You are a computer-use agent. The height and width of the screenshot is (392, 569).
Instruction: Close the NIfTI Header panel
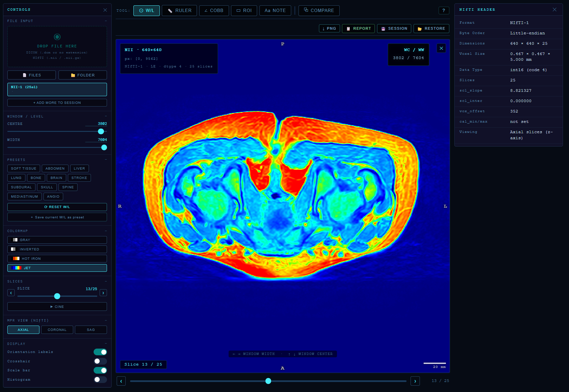click(x=555, y=10)
